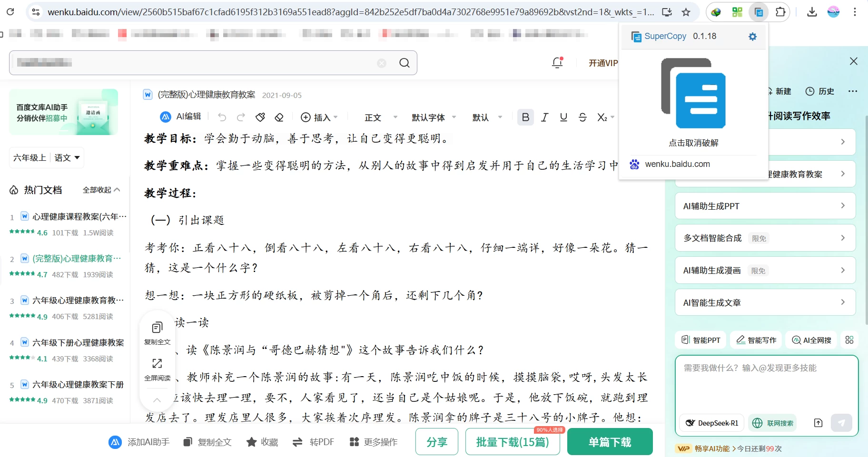This screenshot has height=457, width=868.
Task: Open the 插入 insert dropdown
Action: pos(320,117)
